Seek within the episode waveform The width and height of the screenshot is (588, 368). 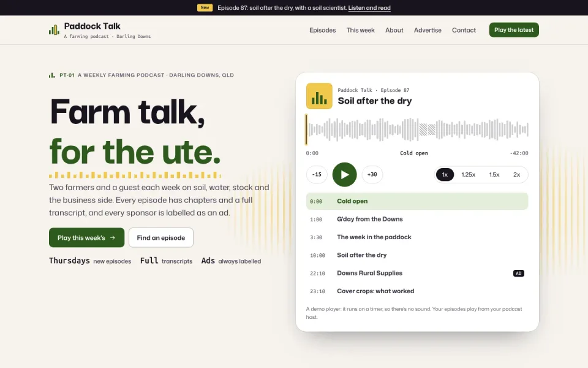tap(417, 129)
